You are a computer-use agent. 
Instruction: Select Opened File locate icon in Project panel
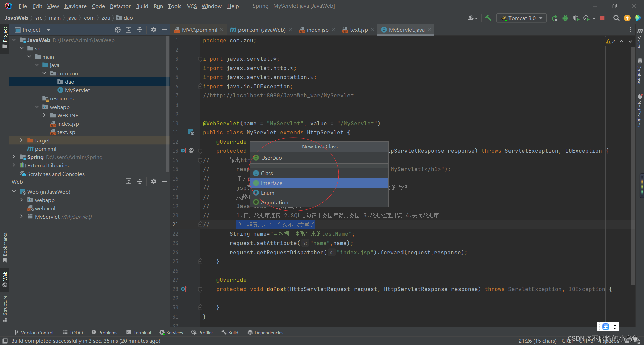[x=118, y=30]
